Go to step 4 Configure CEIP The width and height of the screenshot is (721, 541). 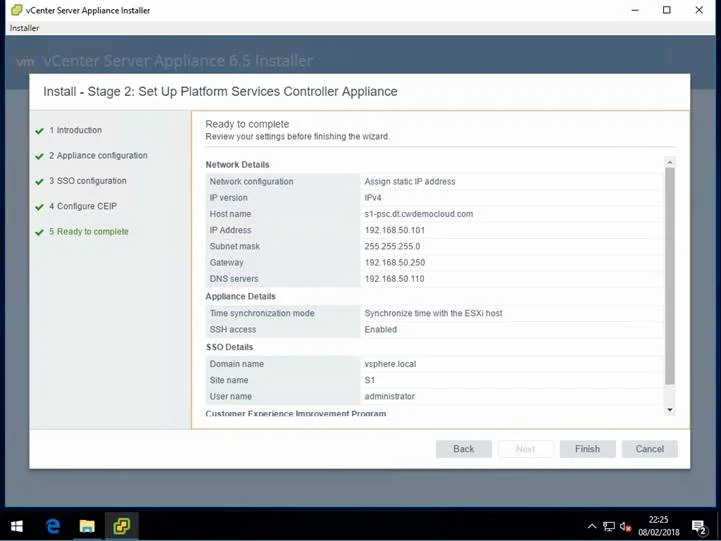pyautogui.click(x=83, y=206)
